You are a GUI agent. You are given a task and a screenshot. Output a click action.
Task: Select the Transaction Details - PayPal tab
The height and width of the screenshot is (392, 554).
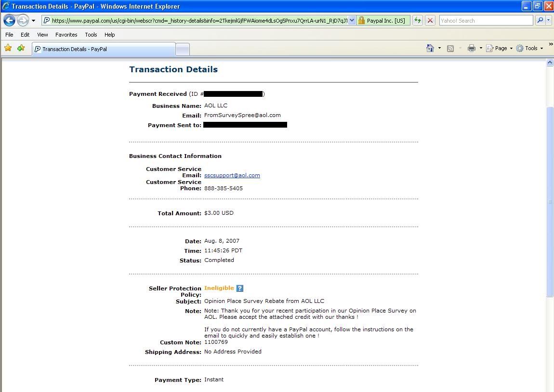(104, 49)
